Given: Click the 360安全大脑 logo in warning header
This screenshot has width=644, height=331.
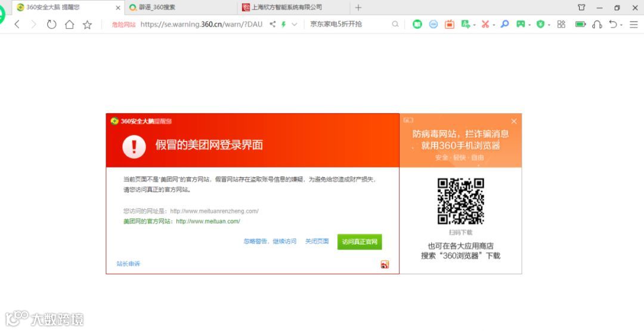Looking at the screenshot, I should [114, 121].
